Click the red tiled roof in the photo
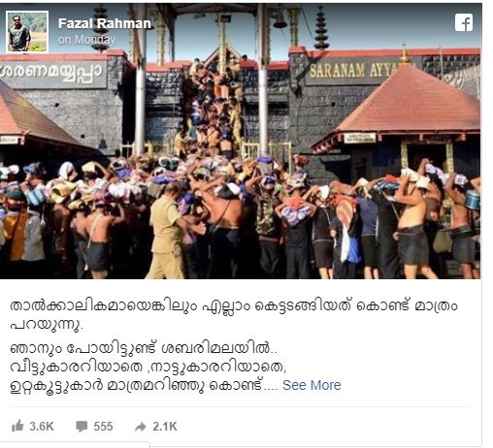This screenshot has width=493, height=448. pos(410,104)
